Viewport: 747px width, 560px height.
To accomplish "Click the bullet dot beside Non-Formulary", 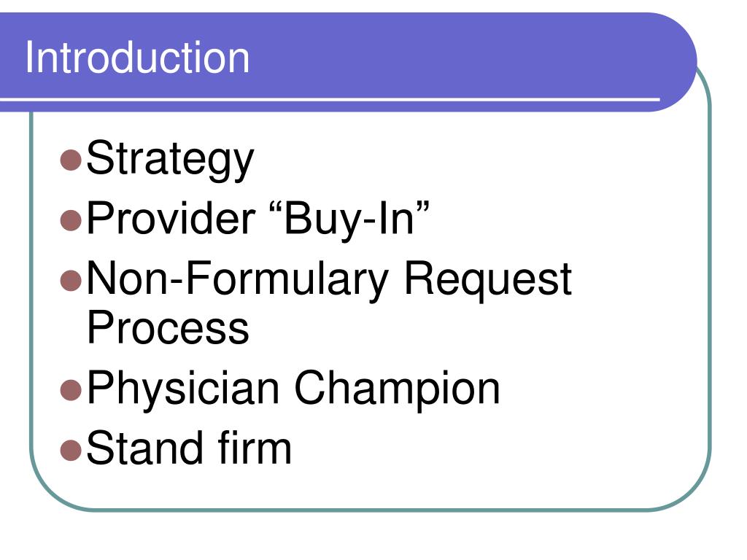I will [71, 280].
